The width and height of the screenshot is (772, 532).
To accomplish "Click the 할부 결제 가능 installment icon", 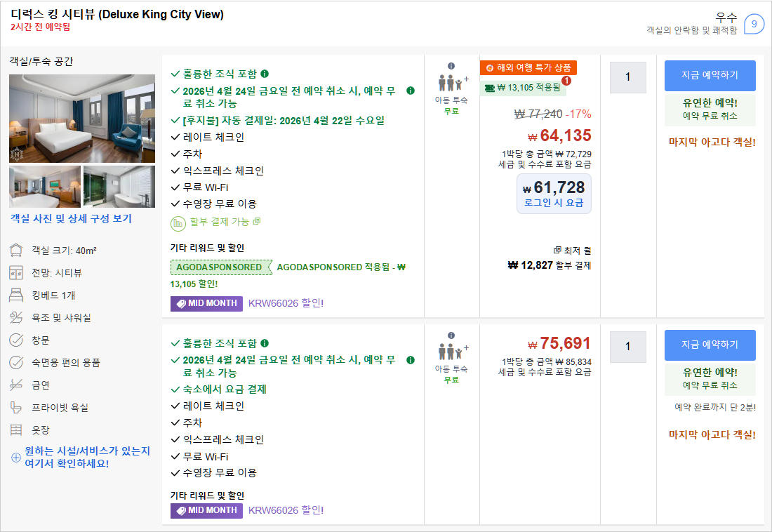I will (x=178, y=222).
